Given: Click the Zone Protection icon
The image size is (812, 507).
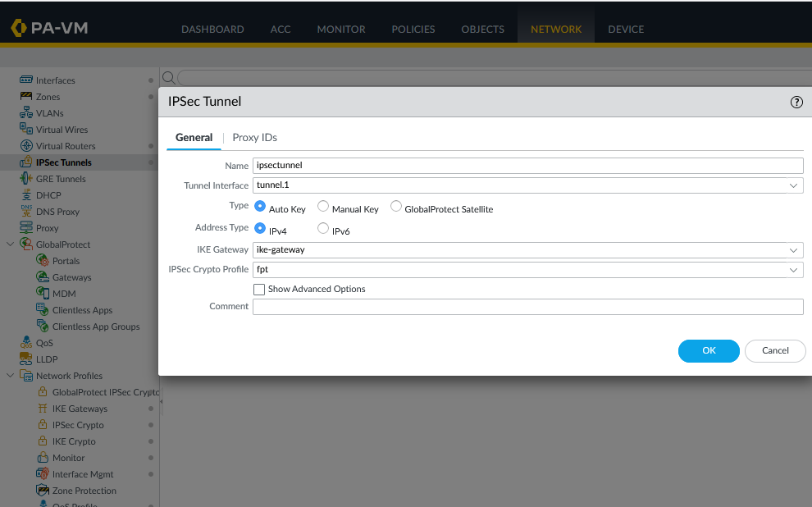Looking at the screenshot, I should click(43, 491).
